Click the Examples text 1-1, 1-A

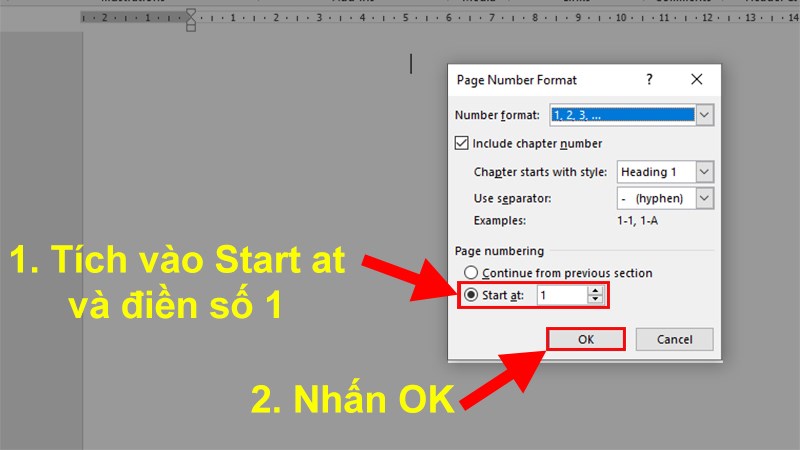(x=637, y=221)
